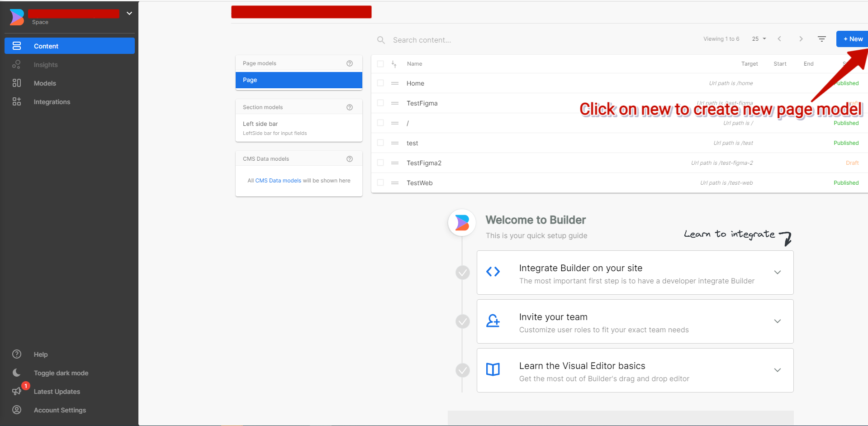Viewport: 868px width, 426px height.
Task: Click the search magnifier icon
Action: 381,40
